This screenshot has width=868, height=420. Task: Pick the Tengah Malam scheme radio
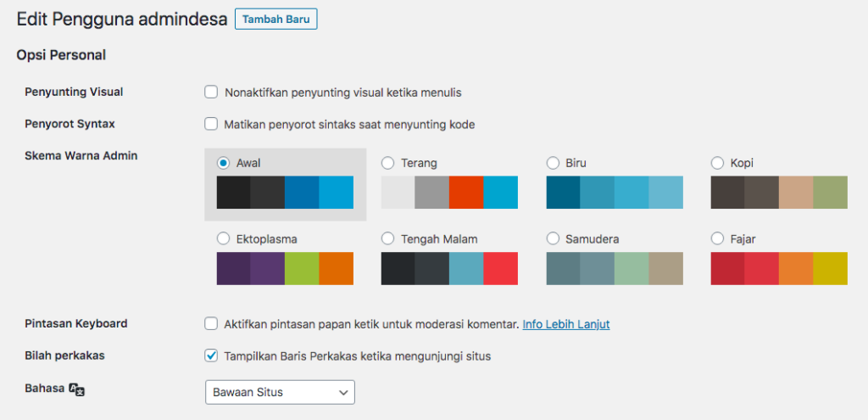[388, 238]
